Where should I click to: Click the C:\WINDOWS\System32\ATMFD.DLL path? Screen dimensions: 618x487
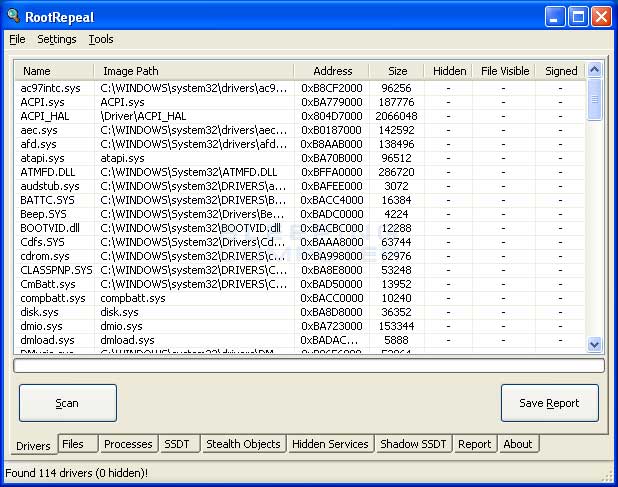point(188,172)
